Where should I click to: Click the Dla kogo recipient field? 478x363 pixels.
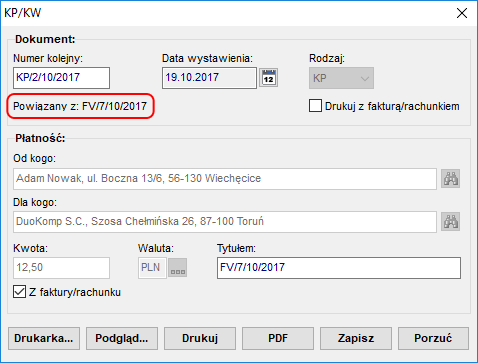(x=225, y=222)
